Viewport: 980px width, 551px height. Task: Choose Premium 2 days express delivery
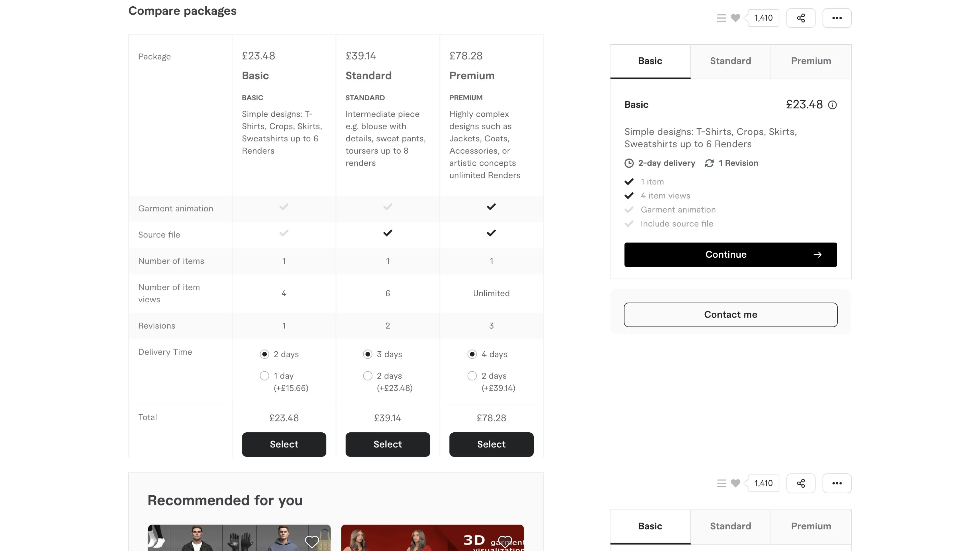472,376
